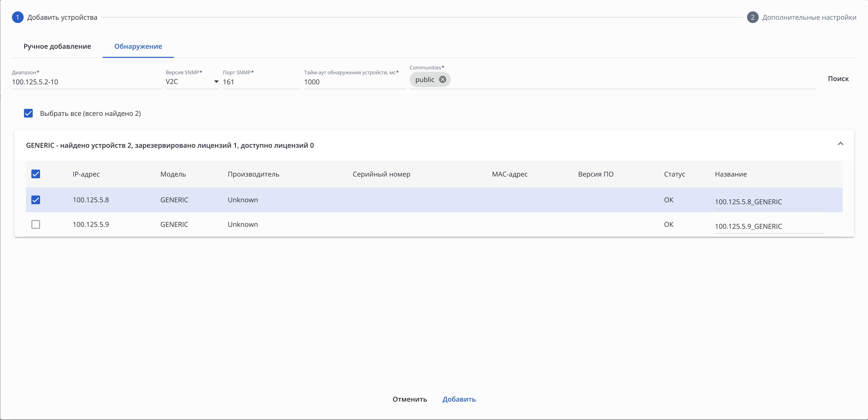This screenshot has height=420, width=868.
Task: Select the Обнаружение tab
Action: [138, 46]
